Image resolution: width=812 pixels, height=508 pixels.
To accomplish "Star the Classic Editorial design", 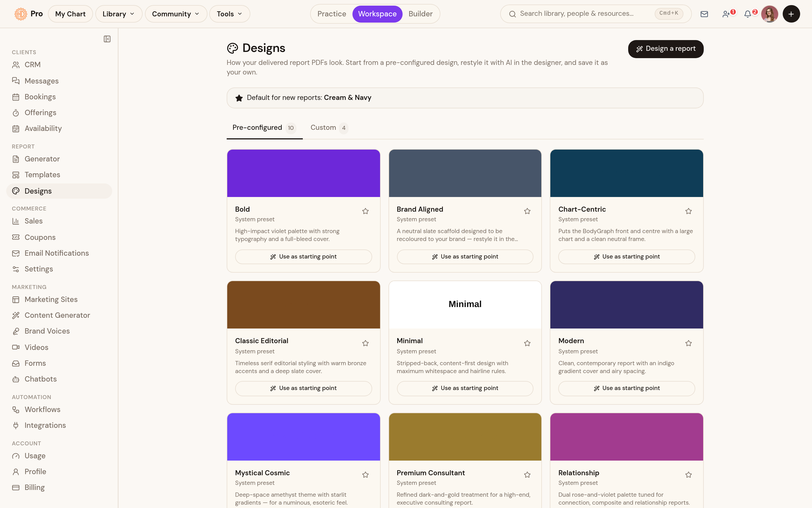I will (365, 343).
